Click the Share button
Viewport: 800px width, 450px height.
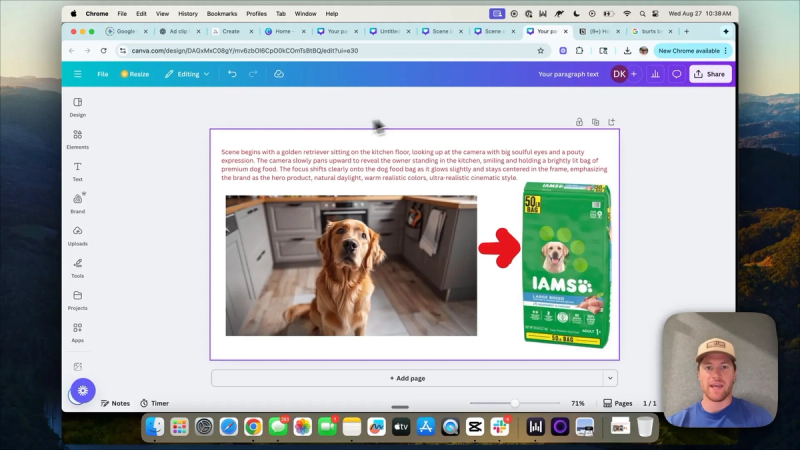pyautogui.click(x=710, y=74)
